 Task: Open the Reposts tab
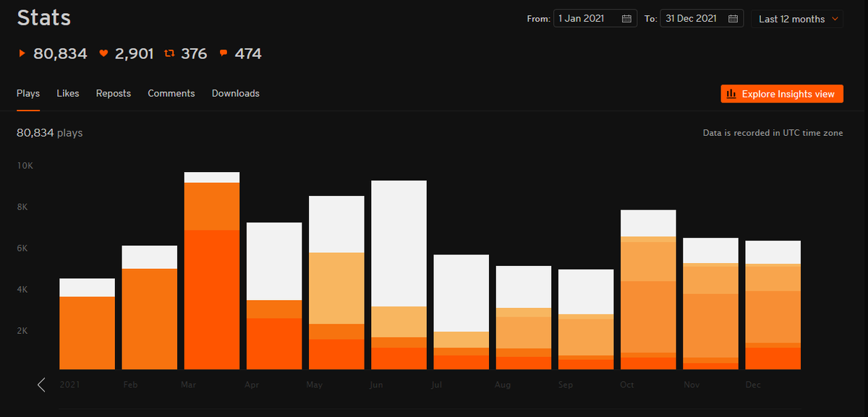[114, 93]
